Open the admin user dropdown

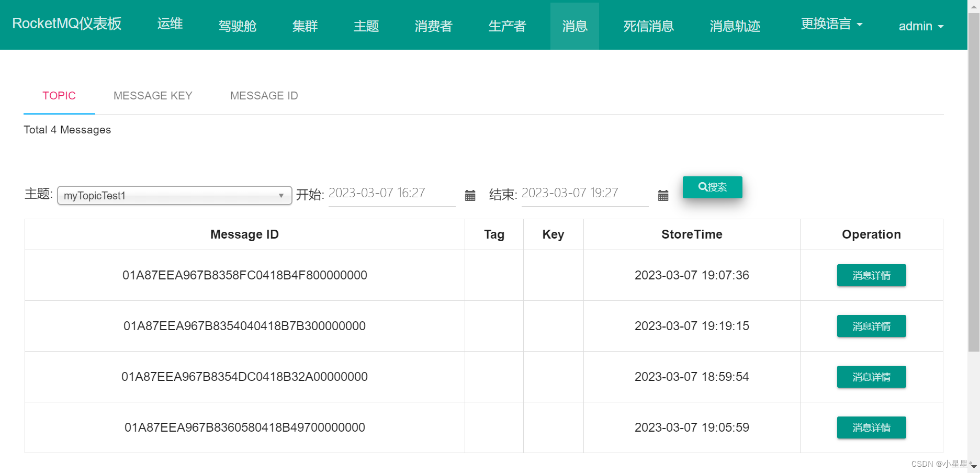pyautogui.click(x=921, y=26)
